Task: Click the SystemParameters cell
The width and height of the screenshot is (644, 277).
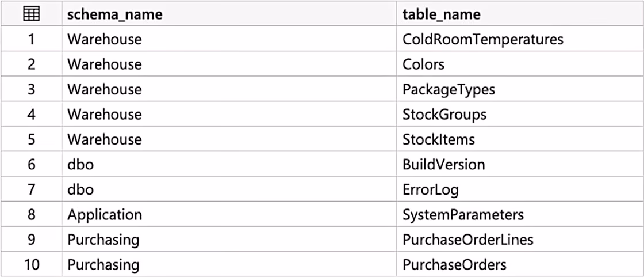Action: (520, 214)
